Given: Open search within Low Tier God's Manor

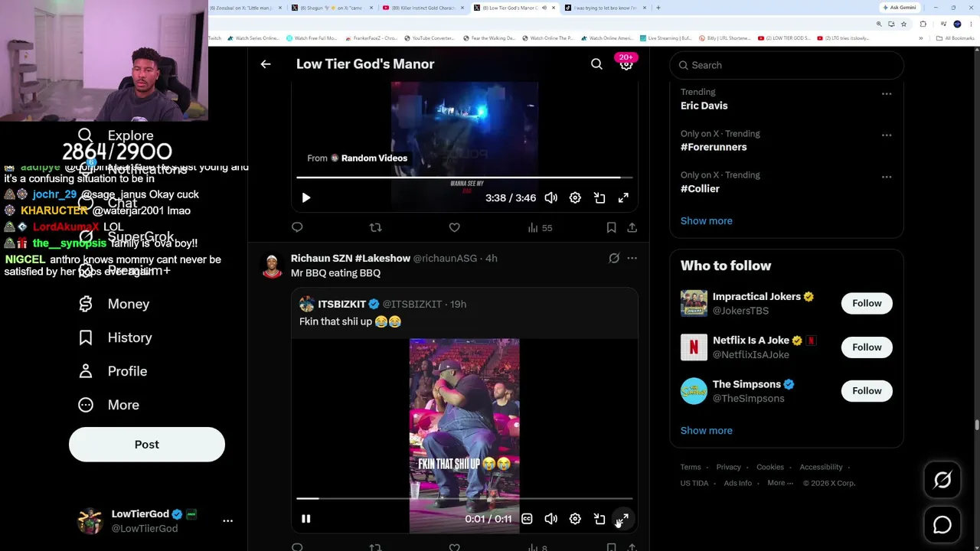Looking at the screenshot, I should coord(596,64).
